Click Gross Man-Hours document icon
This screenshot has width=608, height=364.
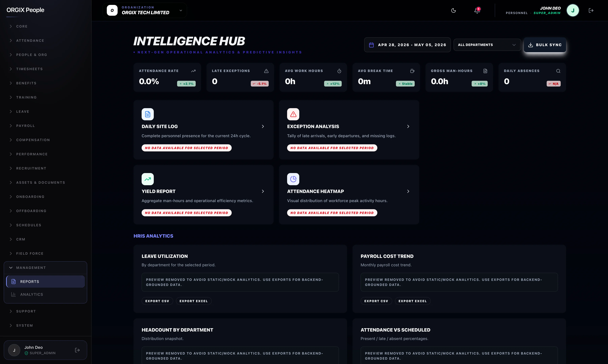pyautogui.click(x=485, y=71)
